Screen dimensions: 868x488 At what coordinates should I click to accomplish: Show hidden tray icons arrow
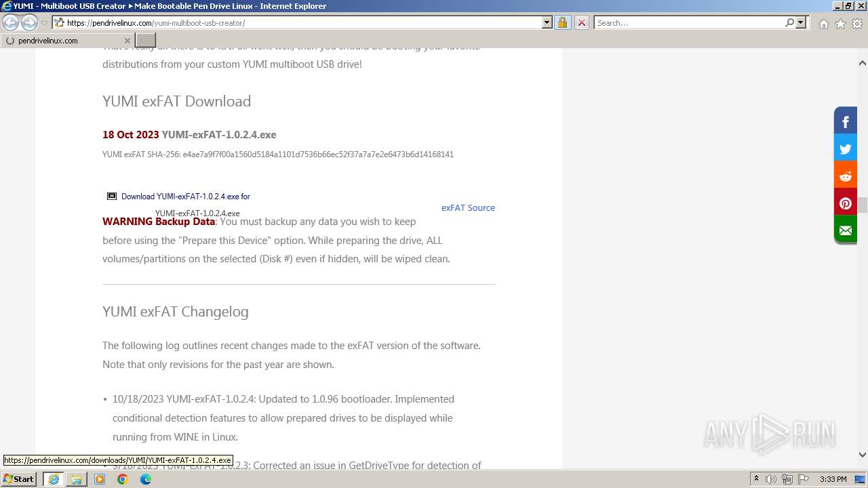click(x=756, y=479)
